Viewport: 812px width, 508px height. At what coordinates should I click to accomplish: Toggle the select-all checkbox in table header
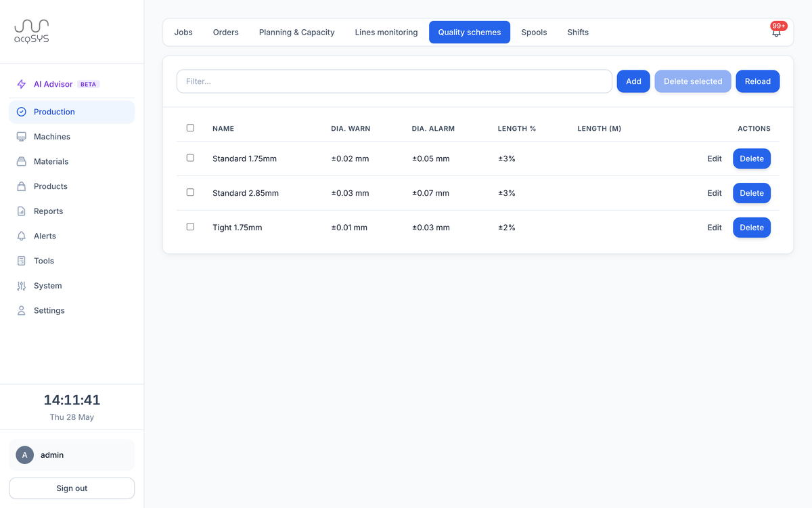[x=190, y=128]
